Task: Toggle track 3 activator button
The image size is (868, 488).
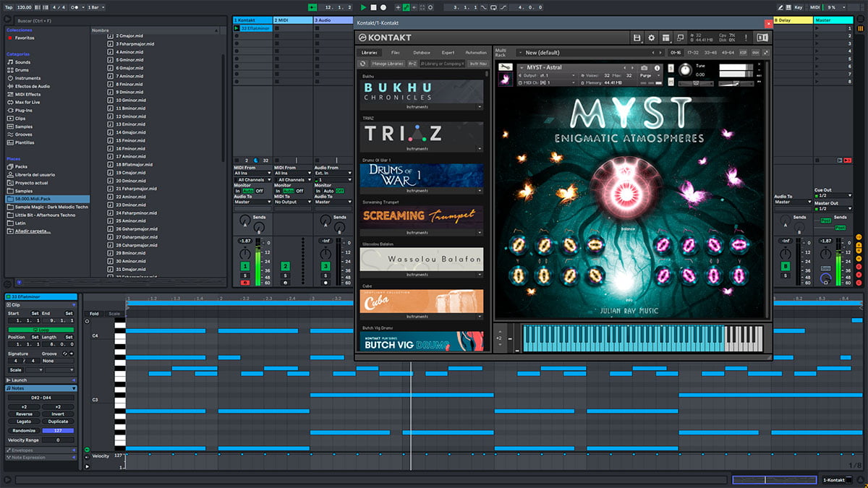Action: pos(325,267)
